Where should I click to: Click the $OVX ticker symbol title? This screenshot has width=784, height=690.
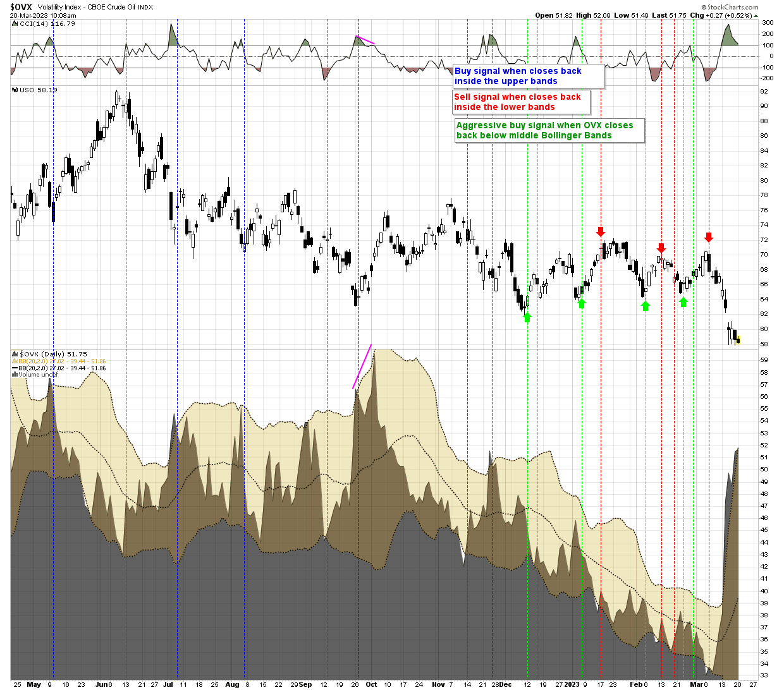coord(21,7)
